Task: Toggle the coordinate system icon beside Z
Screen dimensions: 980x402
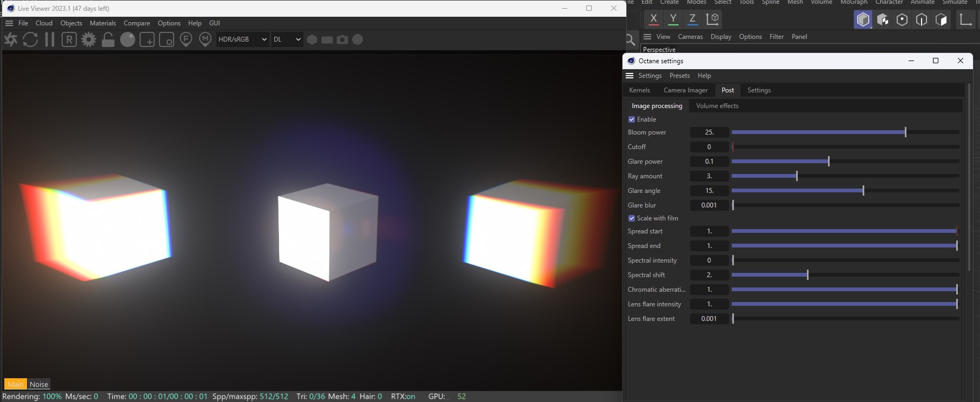Action: tap(713, 19)
